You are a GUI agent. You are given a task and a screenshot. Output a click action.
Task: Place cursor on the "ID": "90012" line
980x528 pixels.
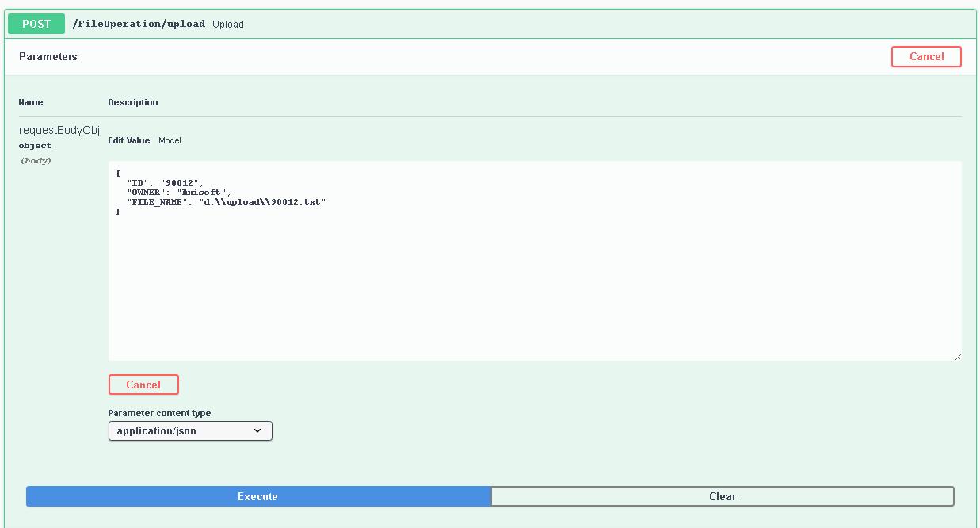(x=165, y=182)
